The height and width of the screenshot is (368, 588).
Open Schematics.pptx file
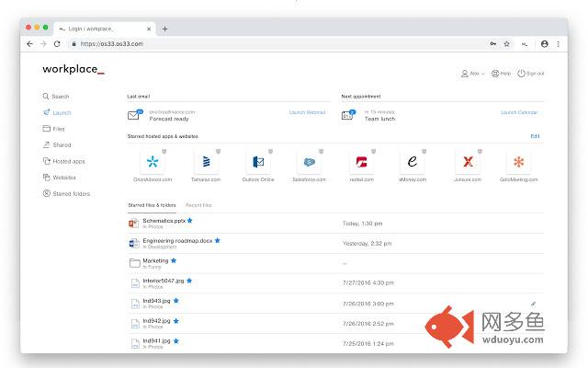164,221
